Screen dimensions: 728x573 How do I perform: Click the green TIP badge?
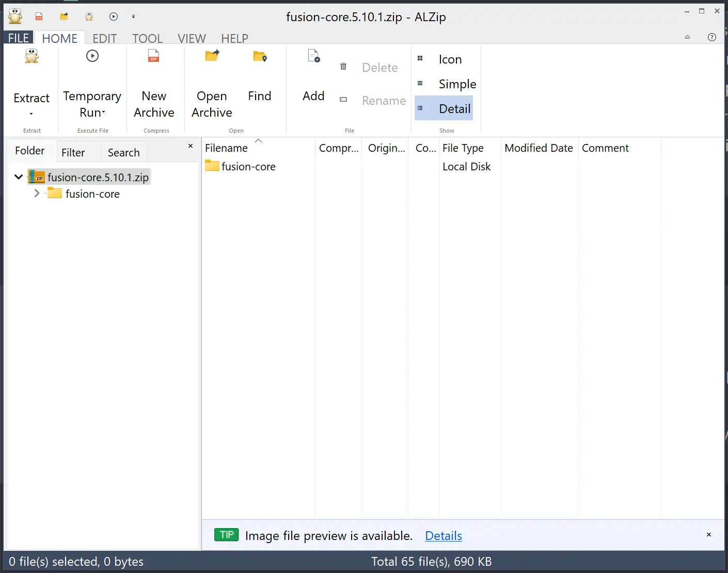(227, 535)
